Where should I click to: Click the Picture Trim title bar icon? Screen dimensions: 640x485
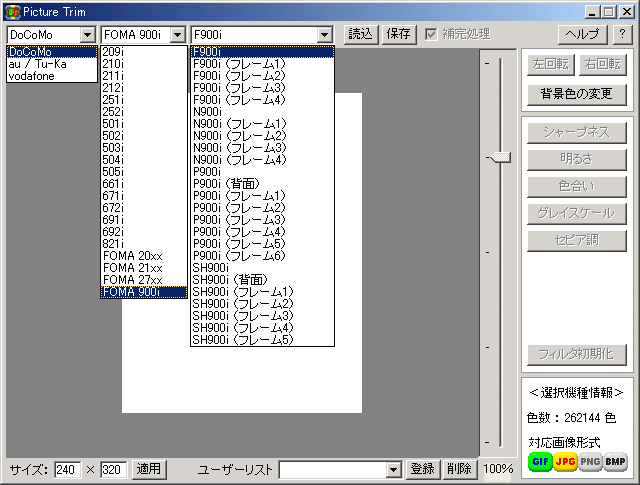coord(12,12)
